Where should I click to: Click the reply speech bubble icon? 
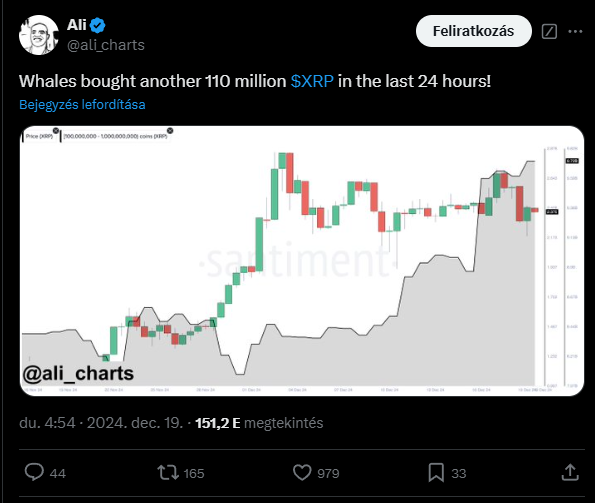pos(34,472)
